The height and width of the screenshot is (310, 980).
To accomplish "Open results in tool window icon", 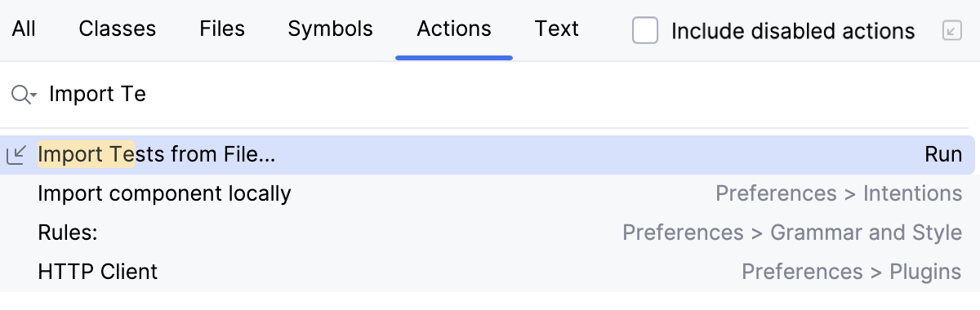I will coord(951,31).
